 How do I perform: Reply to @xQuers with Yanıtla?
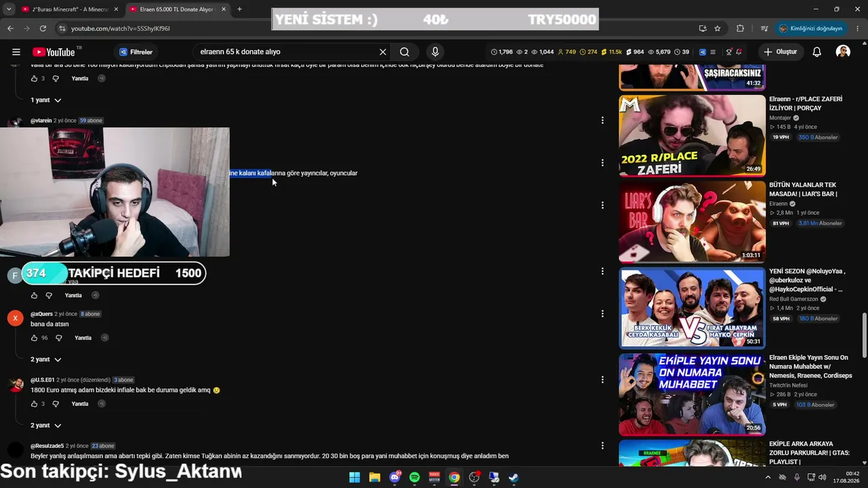(x=83, y=338)
